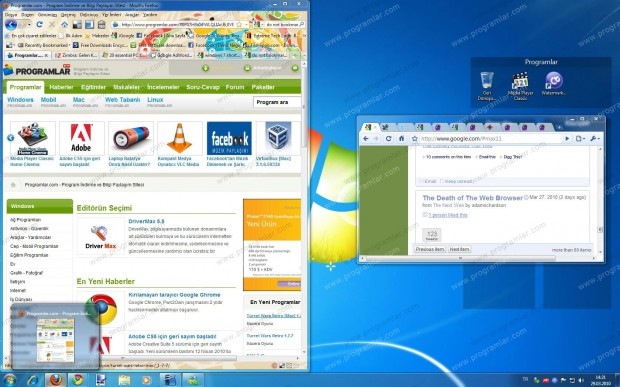Open the Haberler bookmark in the Firefox toolbar
Screen dimensions: 620x387
point(97,36)
